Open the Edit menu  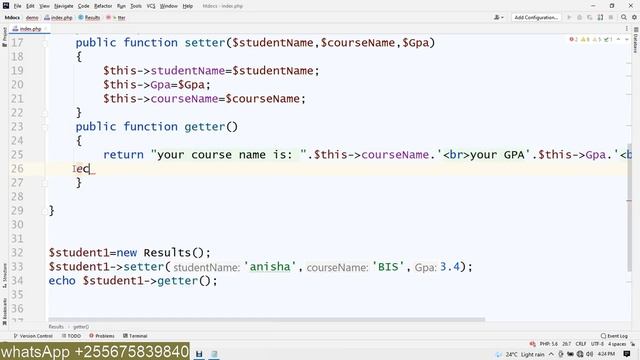pyautogui.click(x=30, y=6)
